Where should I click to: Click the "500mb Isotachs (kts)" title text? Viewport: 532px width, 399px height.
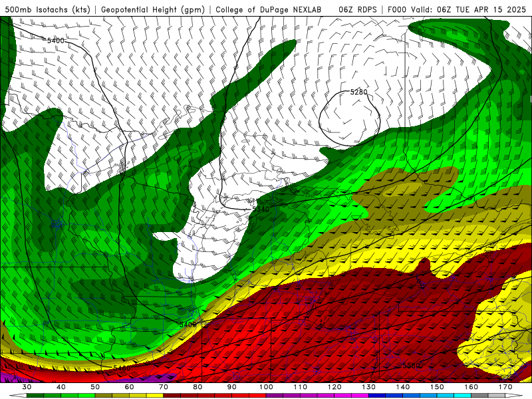(x=48, y=10)
